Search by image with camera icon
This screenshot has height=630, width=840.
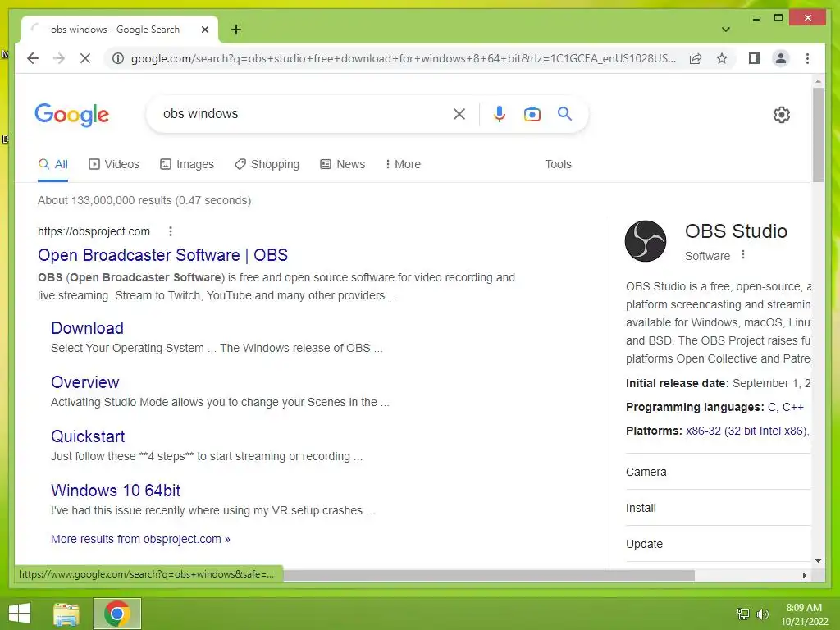532,113
